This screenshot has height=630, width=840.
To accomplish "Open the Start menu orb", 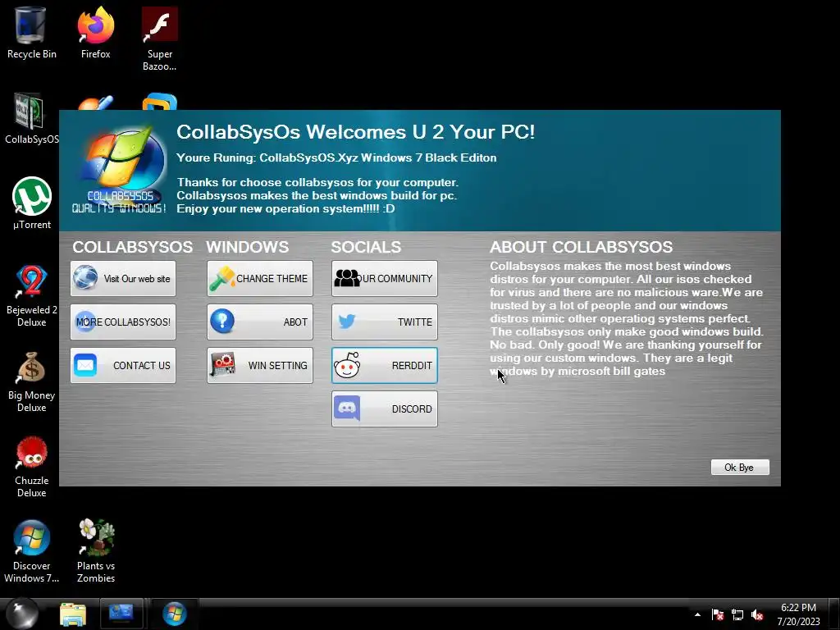I will 22,614.
